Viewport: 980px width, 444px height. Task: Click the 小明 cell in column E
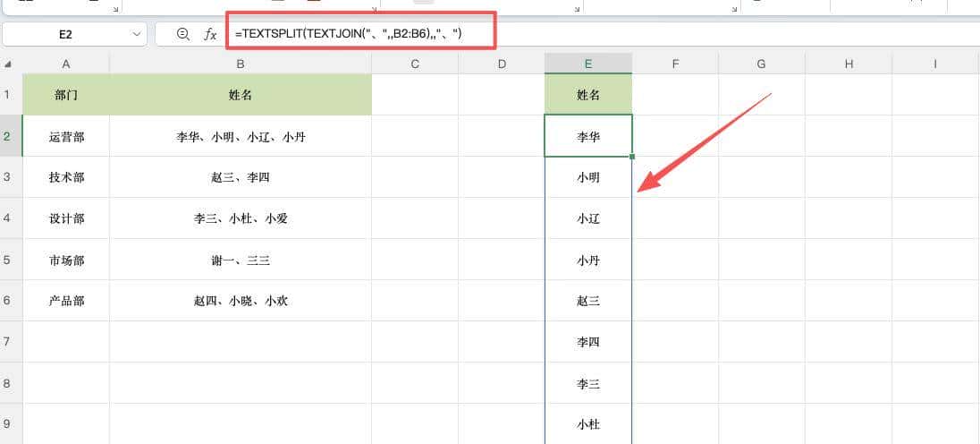click(x=588, y=177)
